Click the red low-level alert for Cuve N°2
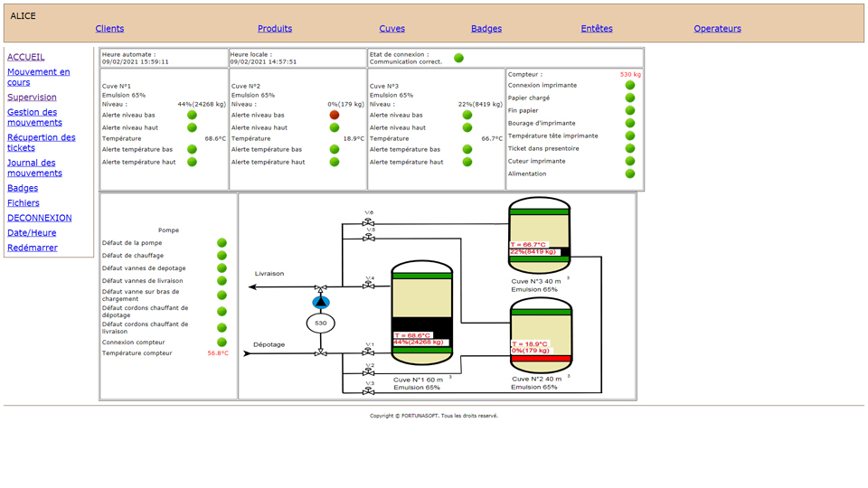Viewport: 868px width, 488px height. point(335,115)
